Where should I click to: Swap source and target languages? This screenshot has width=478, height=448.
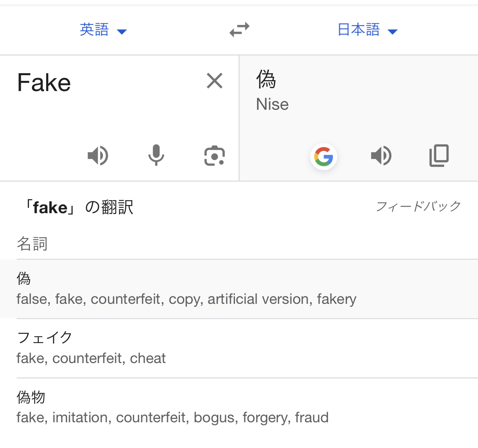tap(239, 30)
